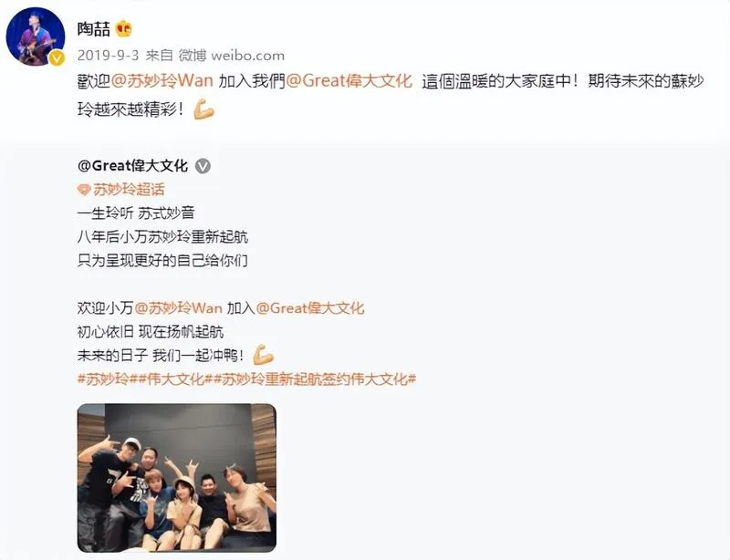Screen dimensions: 730x560
Task: Open #苏妙玲重新起航签约伟大文化# hashtag
Action: point(314,379)
